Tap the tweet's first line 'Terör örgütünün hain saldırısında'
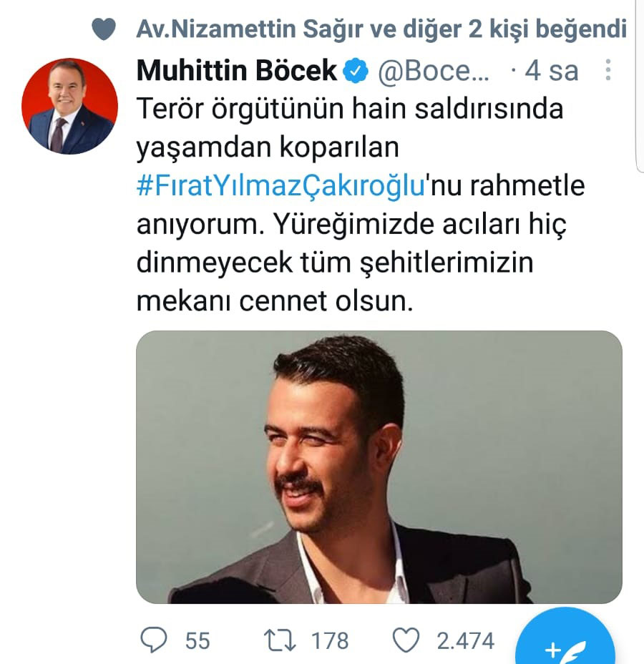Screen dimensions: 644x664 click(x=349, y=109)
